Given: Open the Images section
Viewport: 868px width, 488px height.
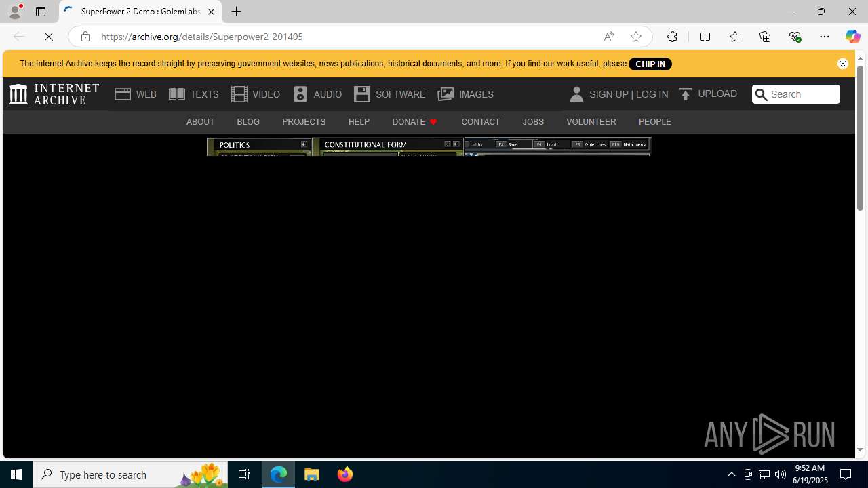Looking at the screenshot, I should (465, 94).
